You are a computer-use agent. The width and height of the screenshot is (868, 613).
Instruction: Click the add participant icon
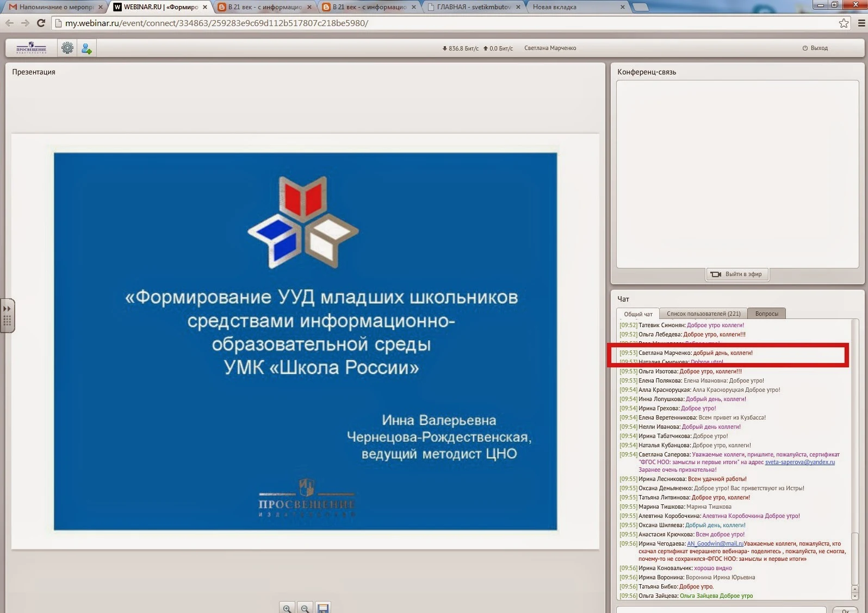pos(86,48)
